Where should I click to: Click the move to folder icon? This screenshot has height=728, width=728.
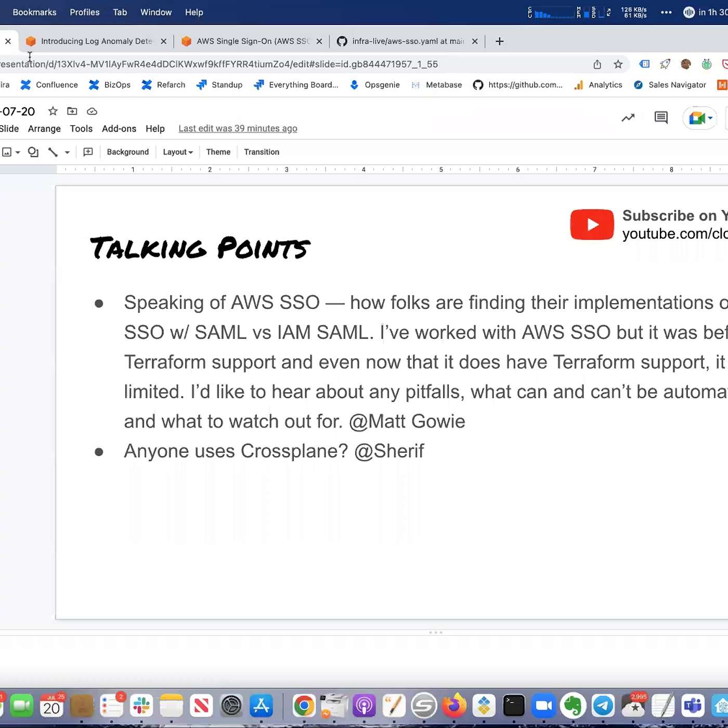pyautogui.click(x=72, y=111)
